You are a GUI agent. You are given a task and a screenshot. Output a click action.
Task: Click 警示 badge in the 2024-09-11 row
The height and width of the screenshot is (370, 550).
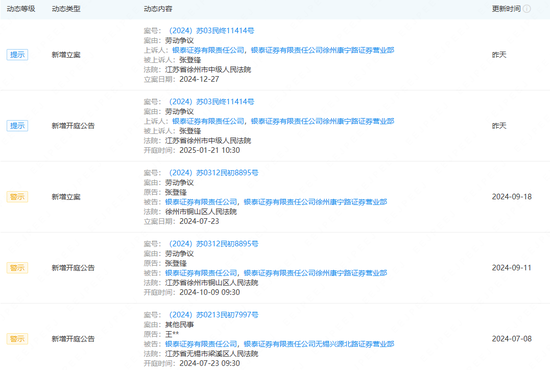[17, 268]
